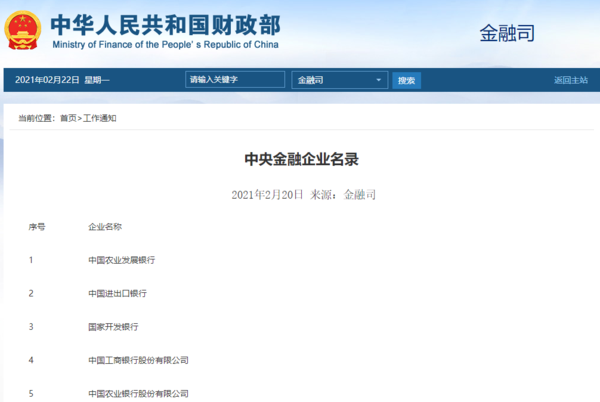The image size is (600, 402).
Task: Click the 序号 column header
Action: pyautogui.click(x=37, y=227)
